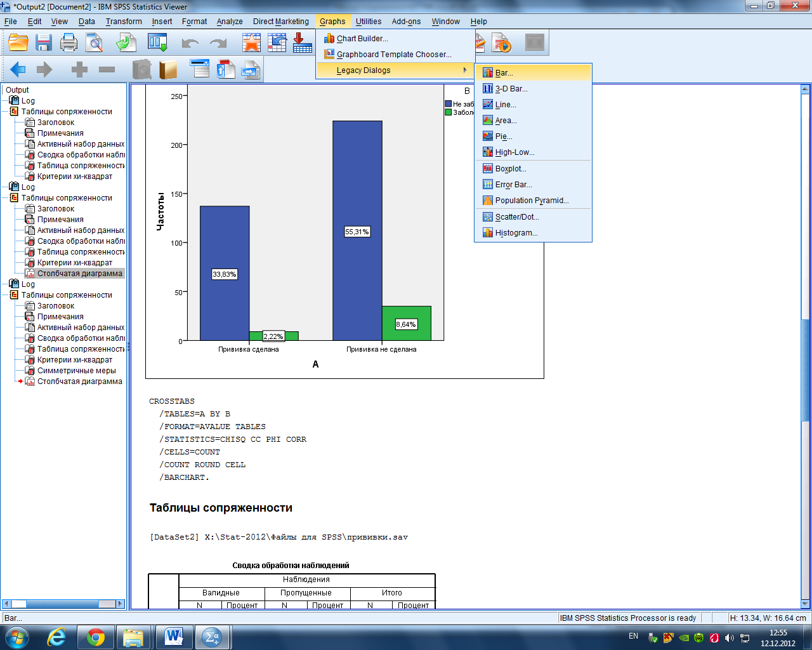Click the outline pane horizontal scrollbar

[63, 604]
